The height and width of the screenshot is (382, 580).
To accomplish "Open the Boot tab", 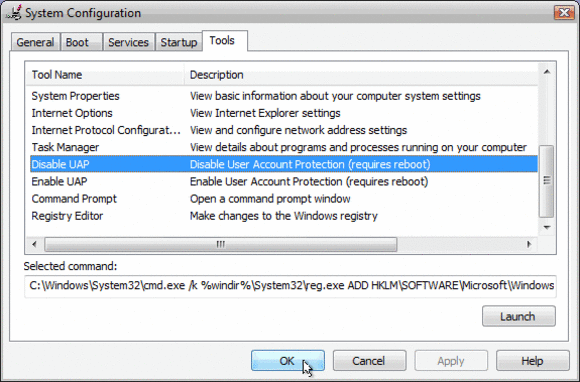I will click(x=81, y=42).
